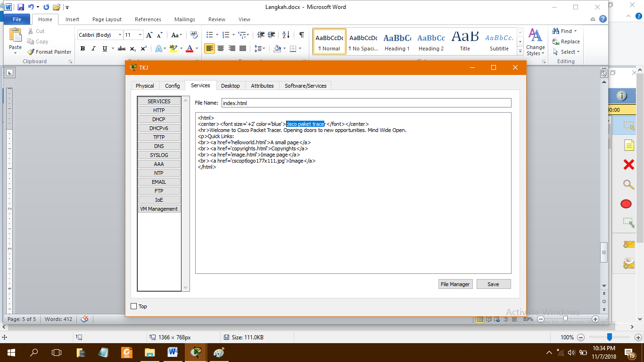Toggle Underline formatting in Word
Screen dimensions: 644x362
105,49
